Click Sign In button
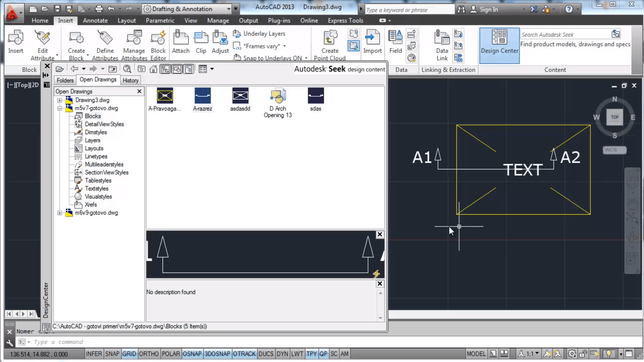 click(x=484, y=9)
